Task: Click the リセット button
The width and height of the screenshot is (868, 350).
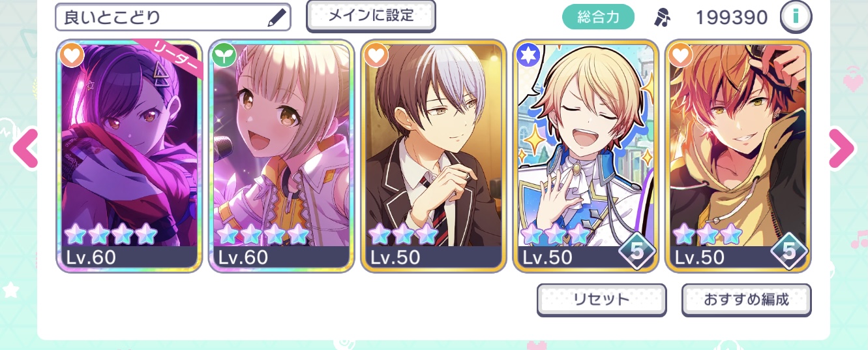Action: click(601, 300)
